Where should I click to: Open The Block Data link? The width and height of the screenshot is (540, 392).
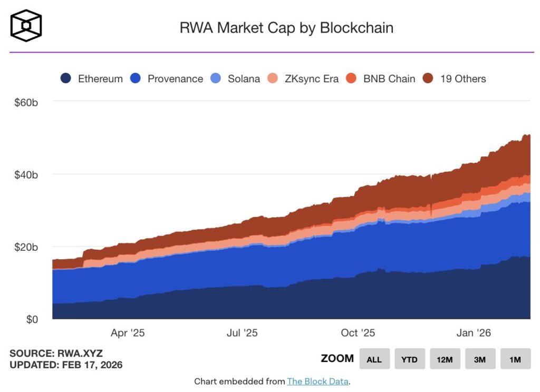click(x=317, y=381)
